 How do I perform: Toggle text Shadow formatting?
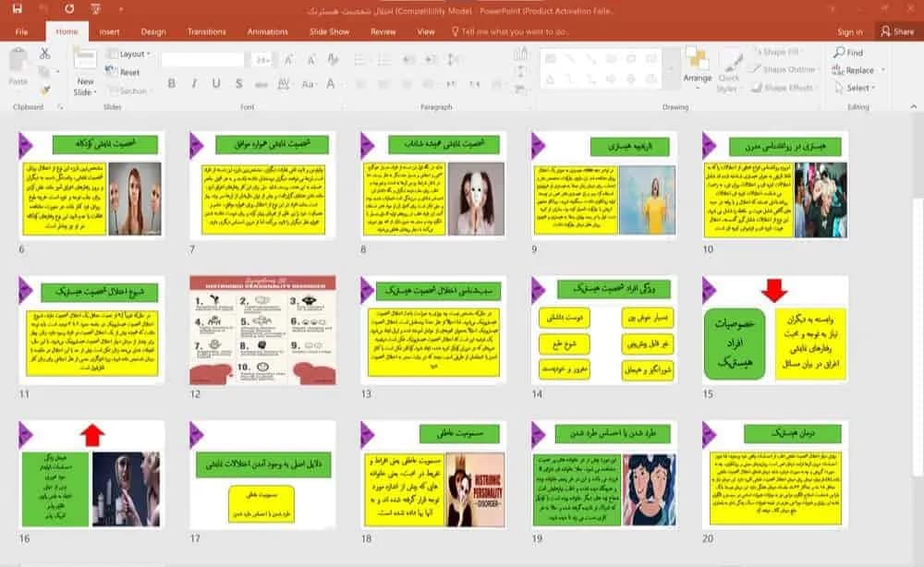(x=238, y=84)
